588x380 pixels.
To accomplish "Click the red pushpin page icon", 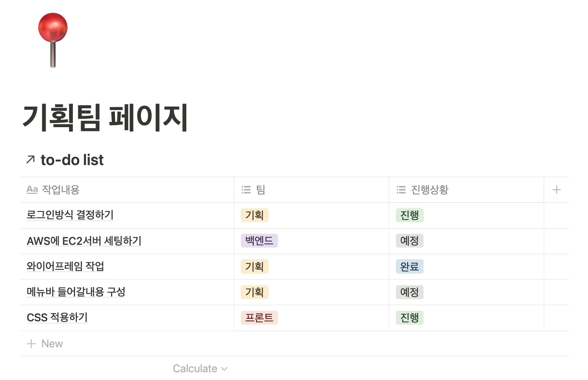I will (53, 40).
